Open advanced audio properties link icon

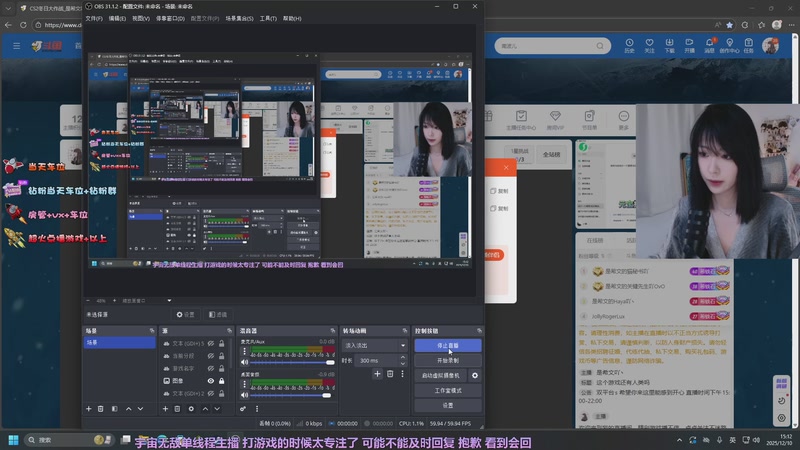243,409
